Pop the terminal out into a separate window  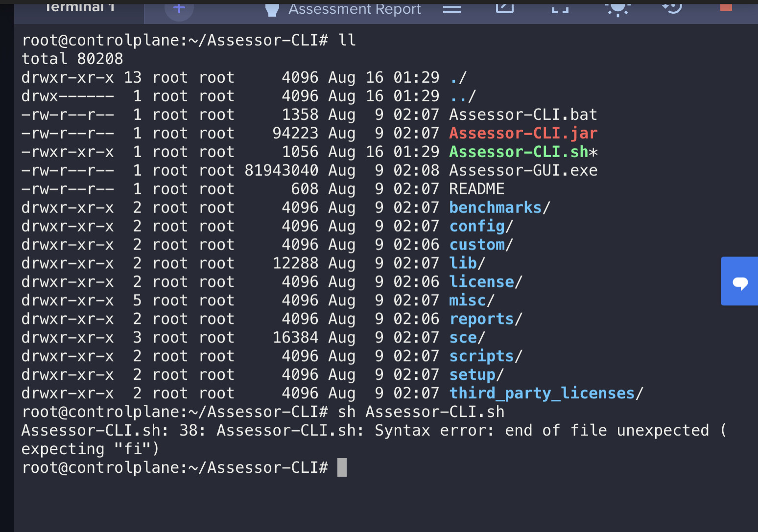click(504, 8)
